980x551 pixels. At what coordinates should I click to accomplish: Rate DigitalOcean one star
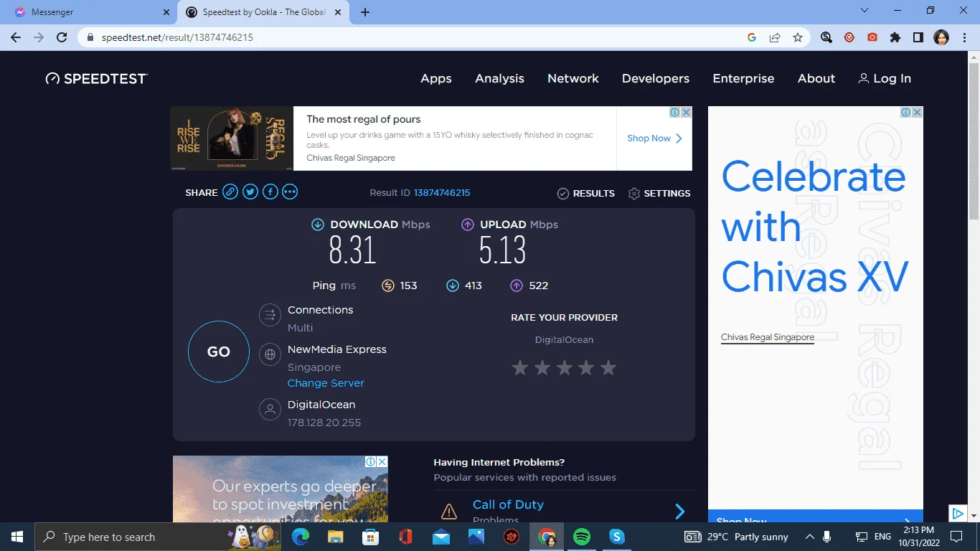click(x=520, y=368)
